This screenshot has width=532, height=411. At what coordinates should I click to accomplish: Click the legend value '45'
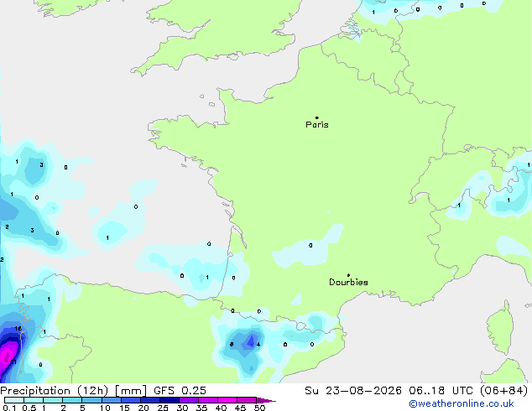point(240,408)
